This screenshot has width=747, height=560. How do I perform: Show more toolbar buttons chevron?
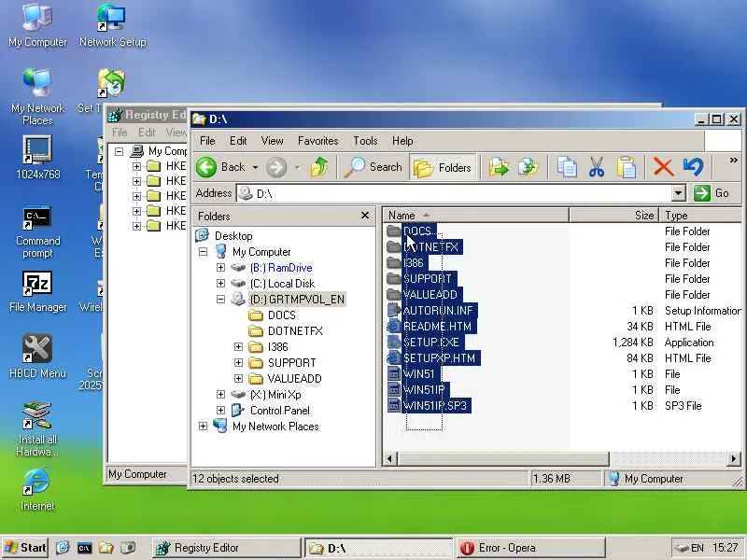[733, 161]
